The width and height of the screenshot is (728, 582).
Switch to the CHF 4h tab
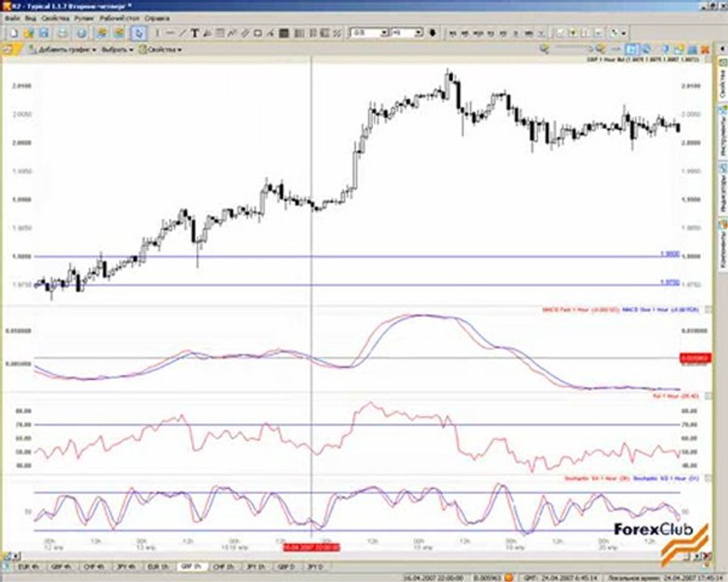click(x=94, y=567)
